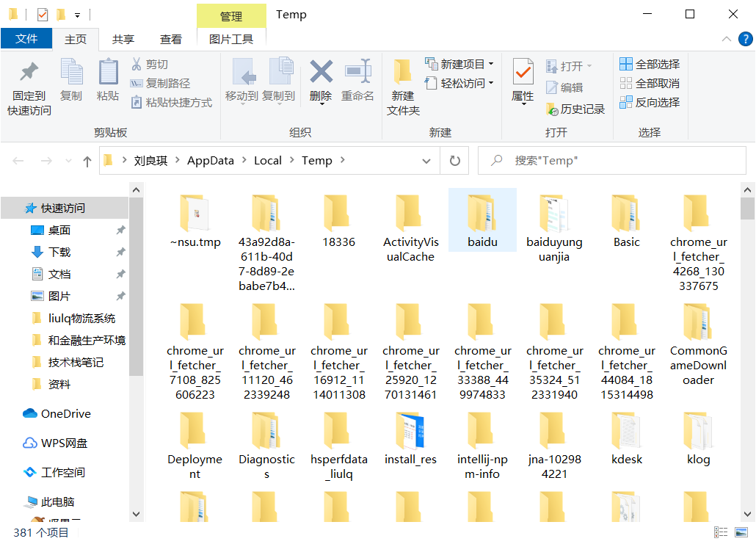Viewport: 756px width, 544px height.
Task: Open the 文件 menu tab
Action: click(26, 39)
